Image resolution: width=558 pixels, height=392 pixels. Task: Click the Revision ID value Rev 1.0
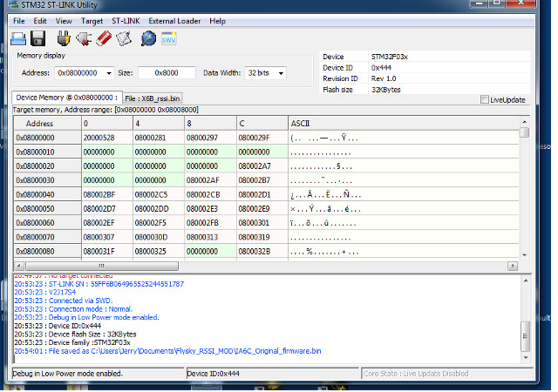click(384, 78)
